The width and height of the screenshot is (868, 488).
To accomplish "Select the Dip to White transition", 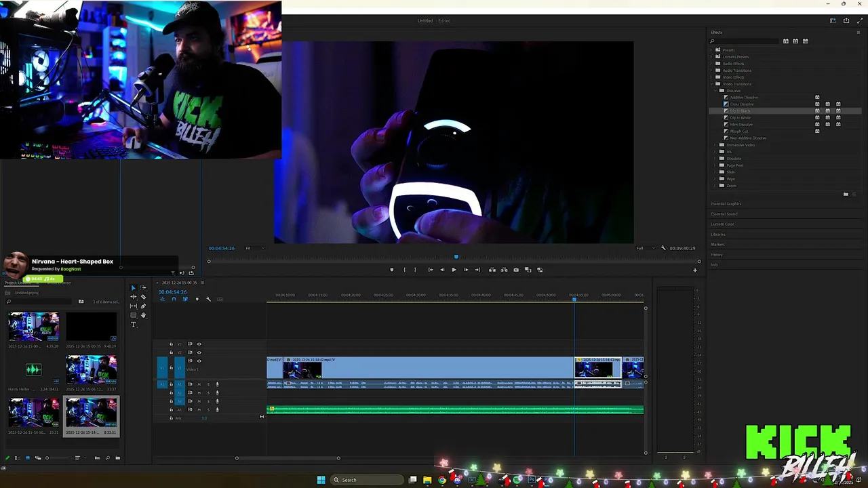I will 740,118.
